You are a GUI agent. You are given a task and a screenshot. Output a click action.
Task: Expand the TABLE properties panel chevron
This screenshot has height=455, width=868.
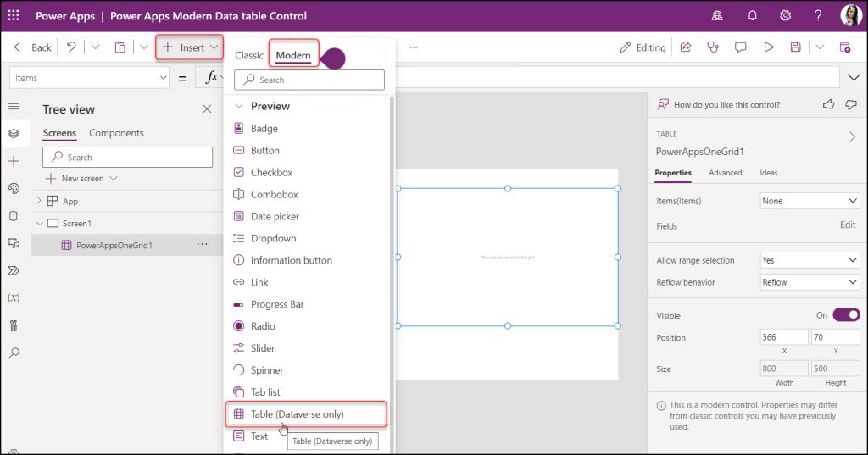click(852, 136)
